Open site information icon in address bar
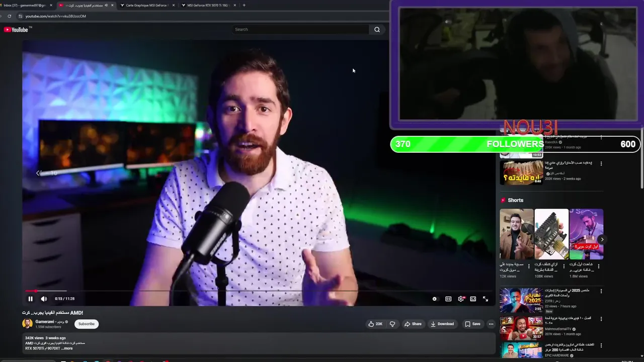 tap(20, 16)
